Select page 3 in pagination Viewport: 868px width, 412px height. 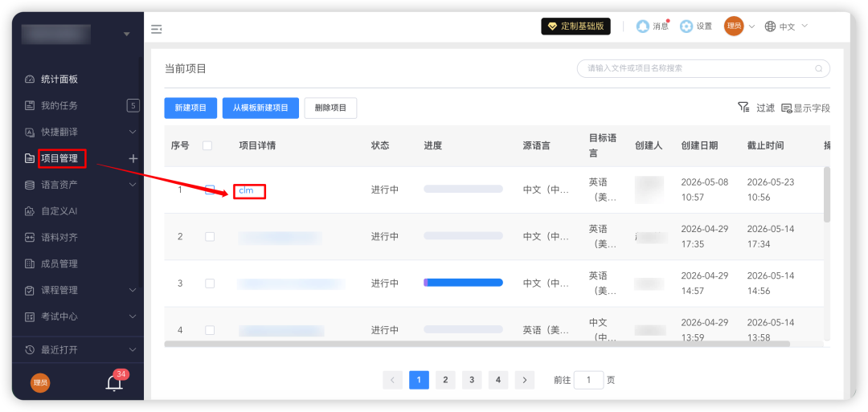tap(472, 380)
